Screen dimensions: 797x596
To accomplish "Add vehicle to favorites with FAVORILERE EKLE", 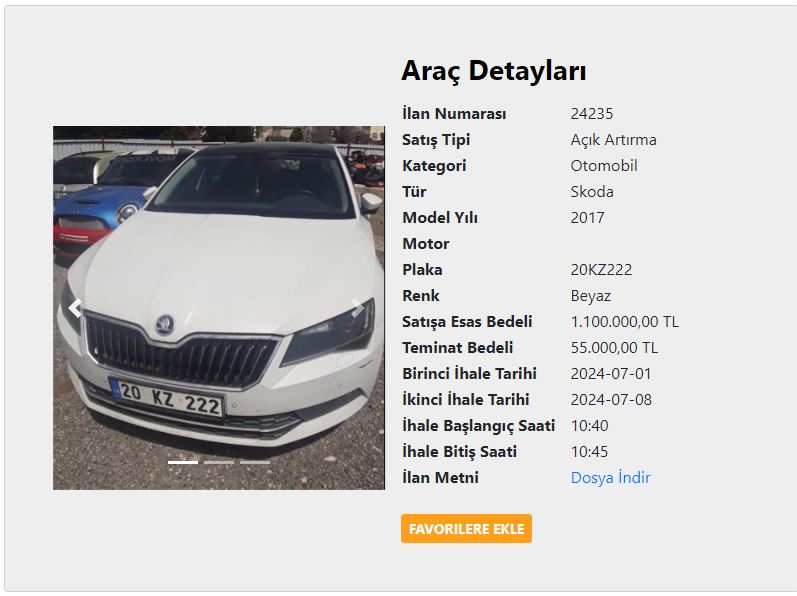I will pyautogui.click(x=466, y=528).
